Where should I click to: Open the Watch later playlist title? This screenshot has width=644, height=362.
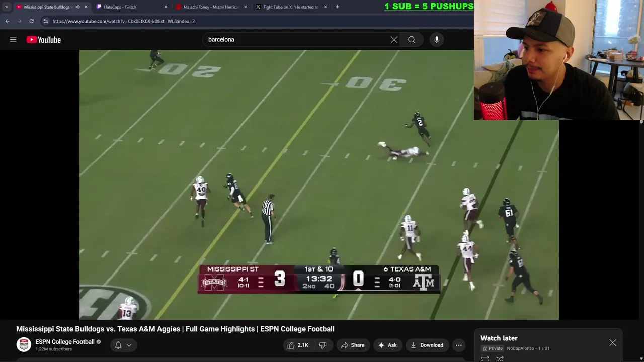(499, 338)
